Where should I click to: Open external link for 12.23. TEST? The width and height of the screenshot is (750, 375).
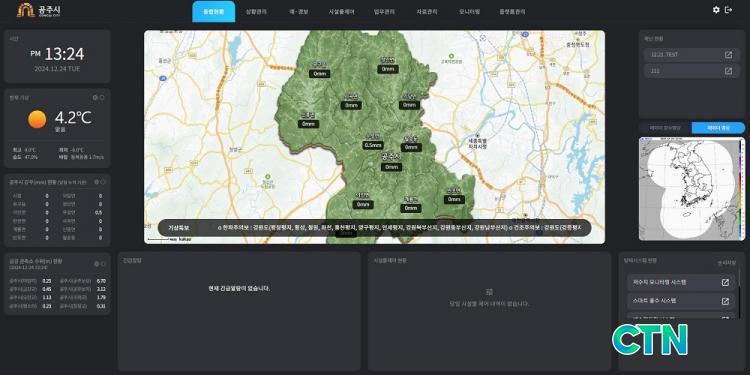(x=728, y=55)
